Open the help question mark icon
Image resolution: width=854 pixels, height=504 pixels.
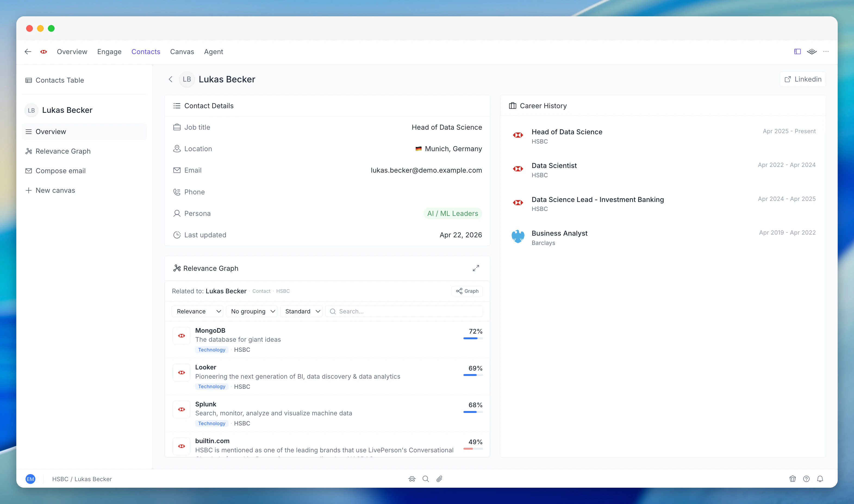(806, 479)
